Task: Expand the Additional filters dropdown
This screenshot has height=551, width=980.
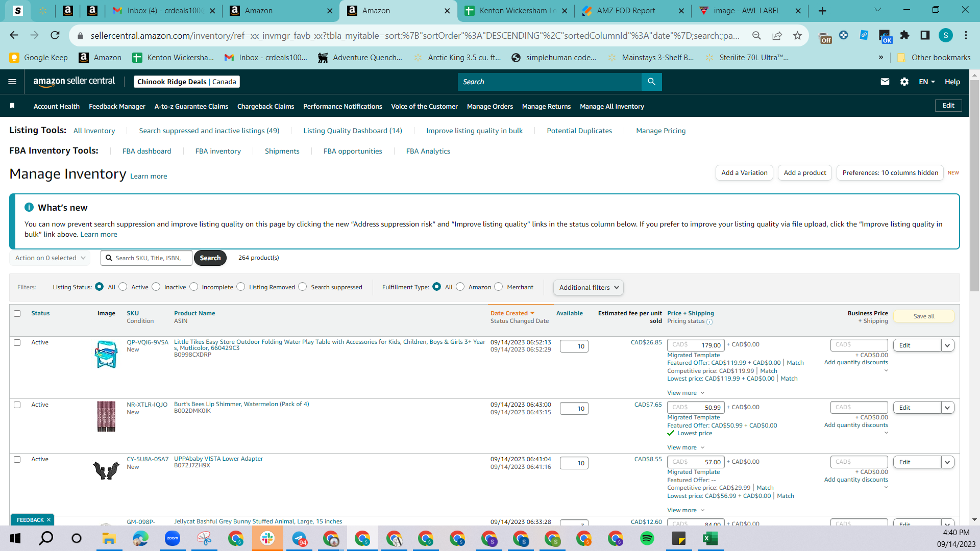Action: tap(589, 287)
